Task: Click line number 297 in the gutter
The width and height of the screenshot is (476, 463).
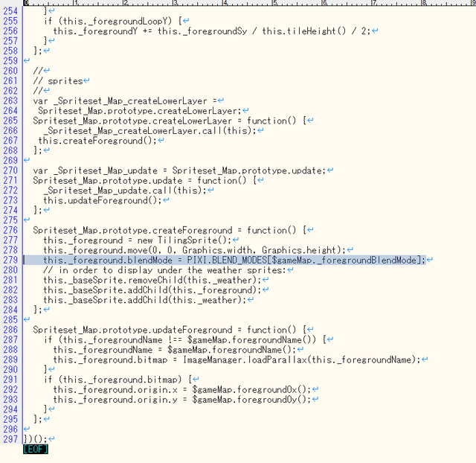Action: 10,439
